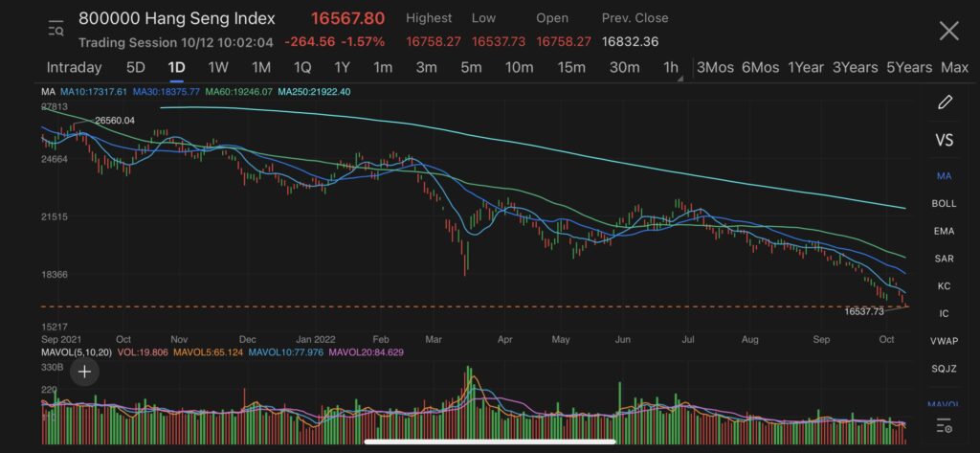
Task: Click the MA30:18375.77 legend label
Action: (x=167, y=92)
